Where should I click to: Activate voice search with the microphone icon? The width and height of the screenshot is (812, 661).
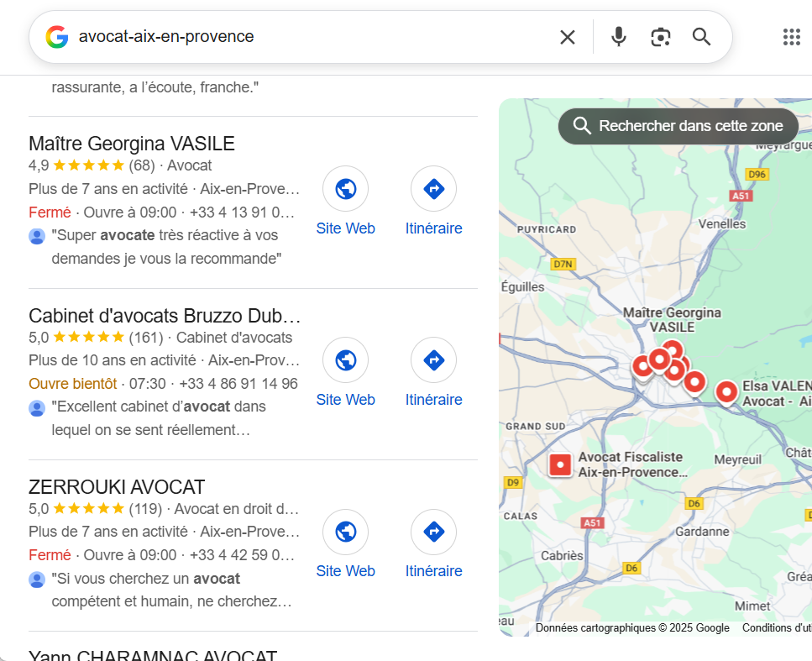coord(619,37)
